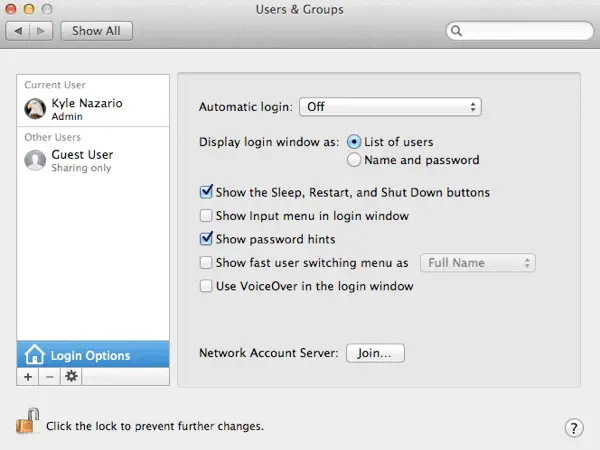This screenshot has width=600, height=450.
Task: Go back with the left arrow
Action: (18, 31)
